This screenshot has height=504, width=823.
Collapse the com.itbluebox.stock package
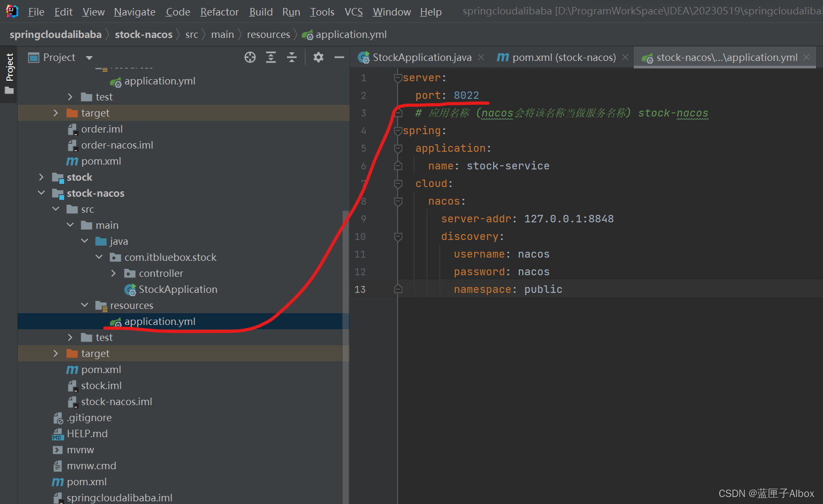pos(99,257)
